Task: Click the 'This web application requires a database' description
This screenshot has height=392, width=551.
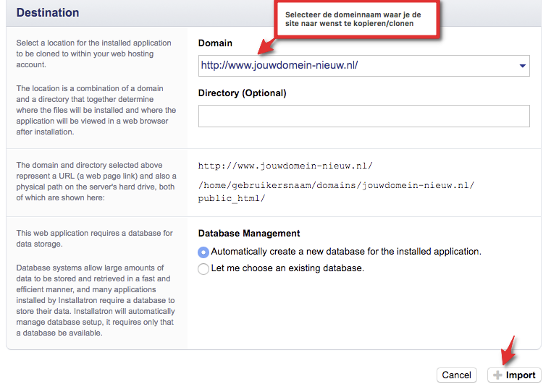Action: 95,238
